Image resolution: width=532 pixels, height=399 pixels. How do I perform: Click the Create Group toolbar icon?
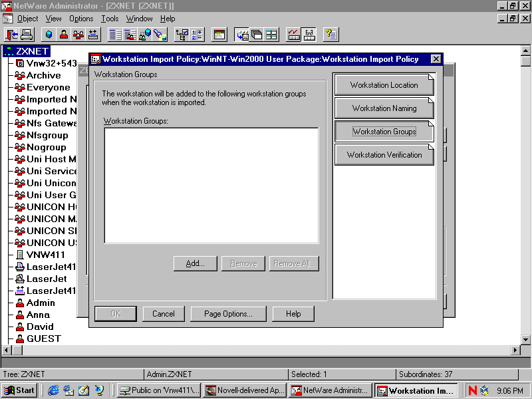tap(78, 35)
